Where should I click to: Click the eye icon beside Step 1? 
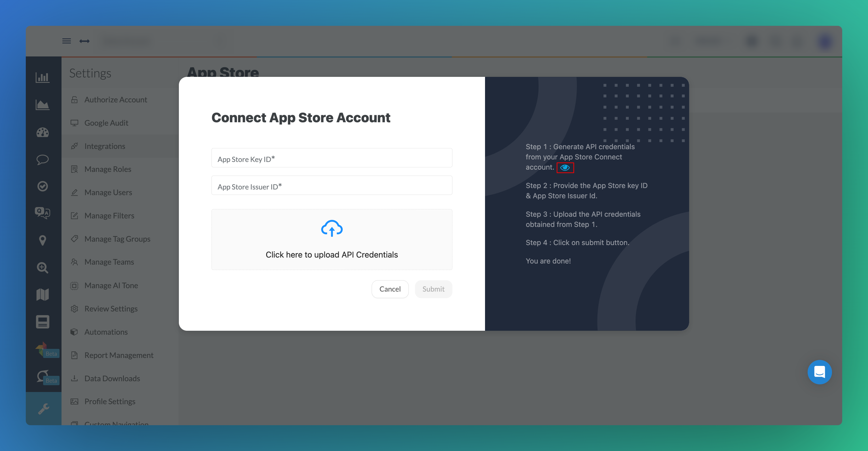point(565,168)
